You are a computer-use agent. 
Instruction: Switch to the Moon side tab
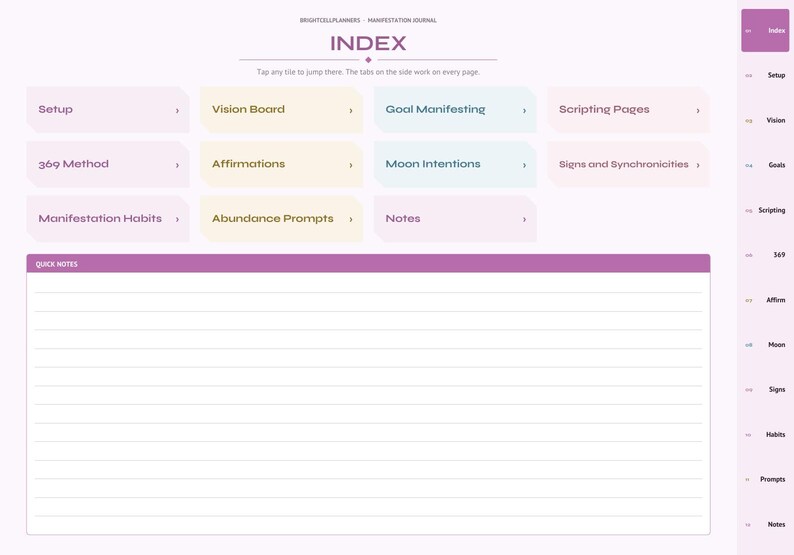(x=765, y=345)
